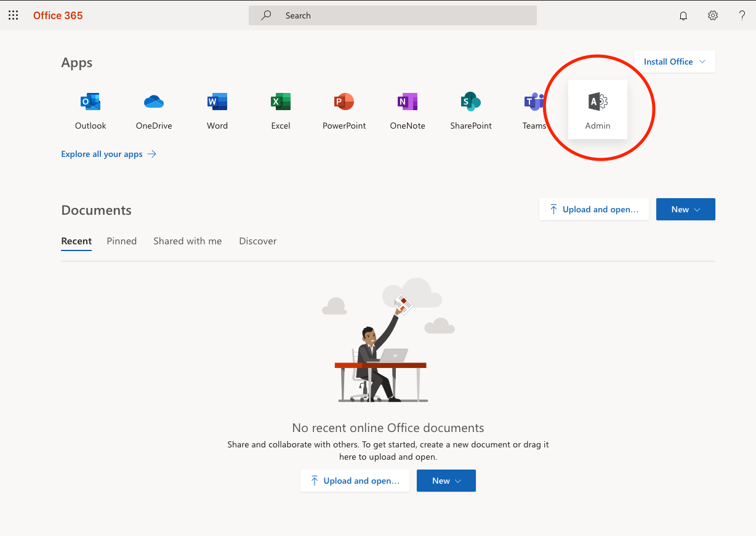Start Excel
Viewport: 756px width, 536px height.
[x=280, y=111]
